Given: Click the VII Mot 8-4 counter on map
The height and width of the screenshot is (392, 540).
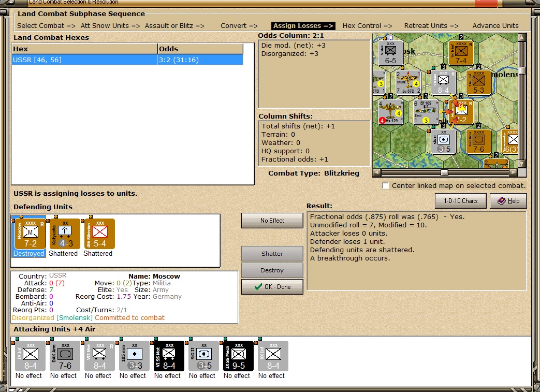Looking at the screenshot, I should pos(444,82).
